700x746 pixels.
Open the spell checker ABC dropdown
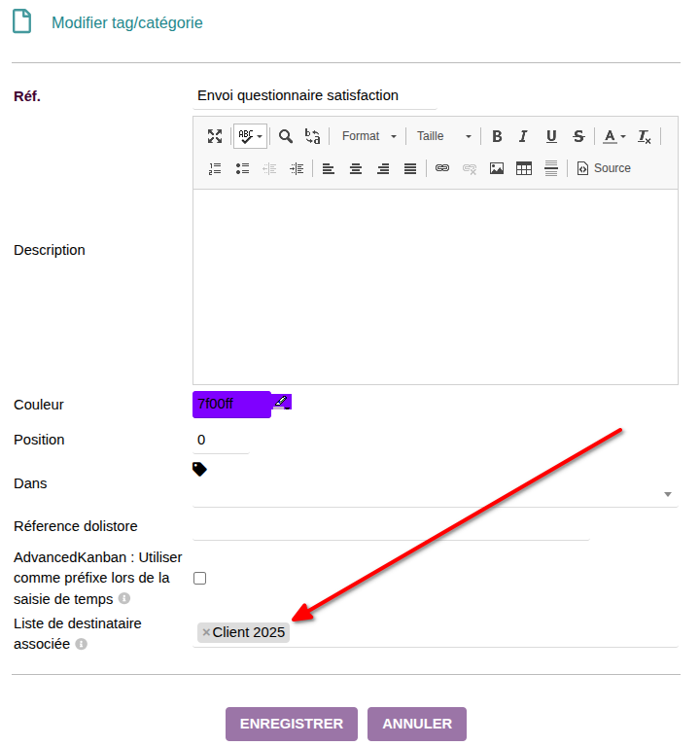(x=250, y=136)
